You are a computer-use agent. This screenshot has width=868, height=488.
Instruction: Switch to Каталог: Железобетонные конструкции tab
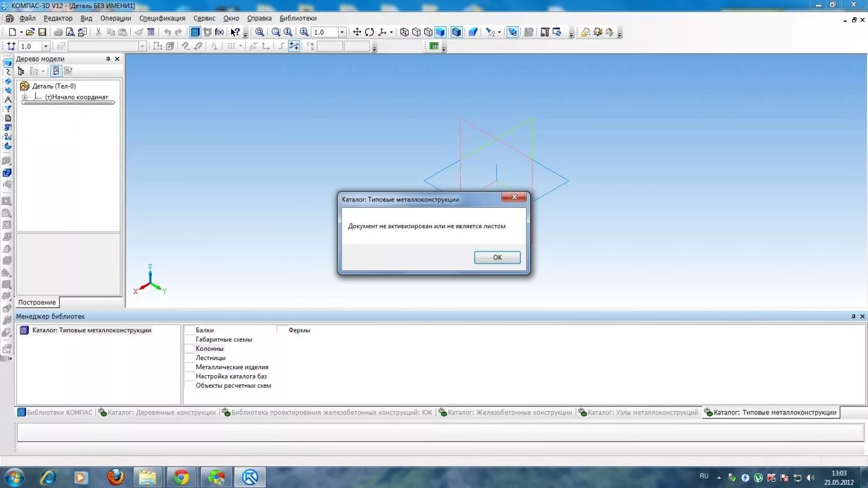(506, 413)
